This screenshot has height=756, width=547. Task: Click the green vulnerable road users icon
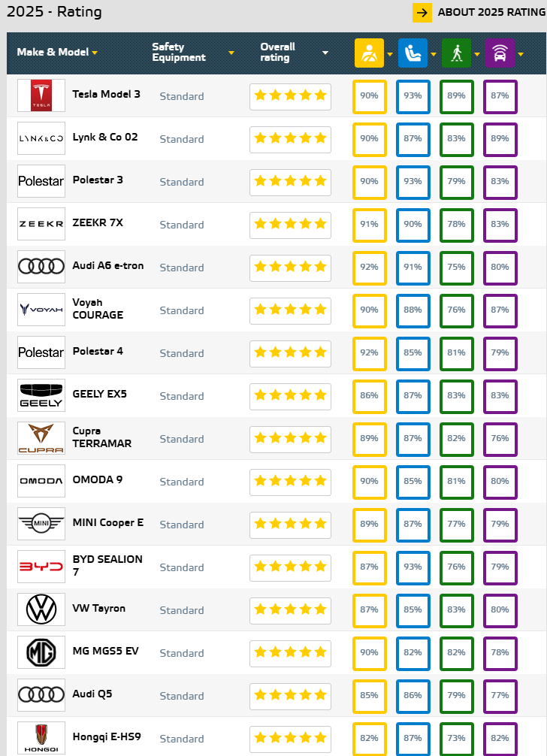pyautogui.click(x=456, y=53)
